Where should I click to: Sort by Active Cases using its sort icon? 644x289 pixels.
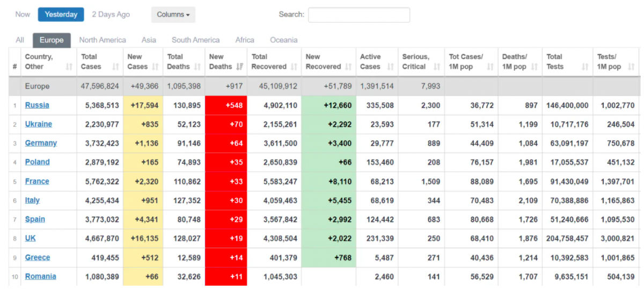point(390,67)
